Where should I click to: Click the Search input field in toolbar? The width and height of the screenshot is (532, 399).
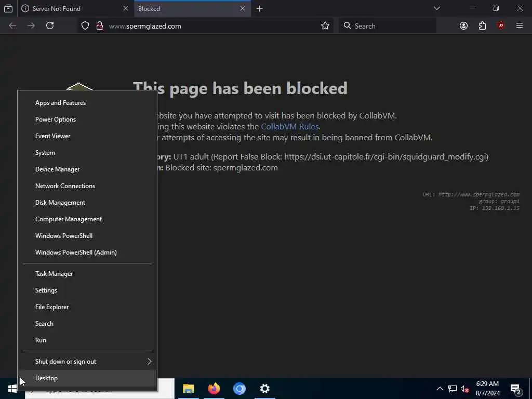tap(388, 26)
